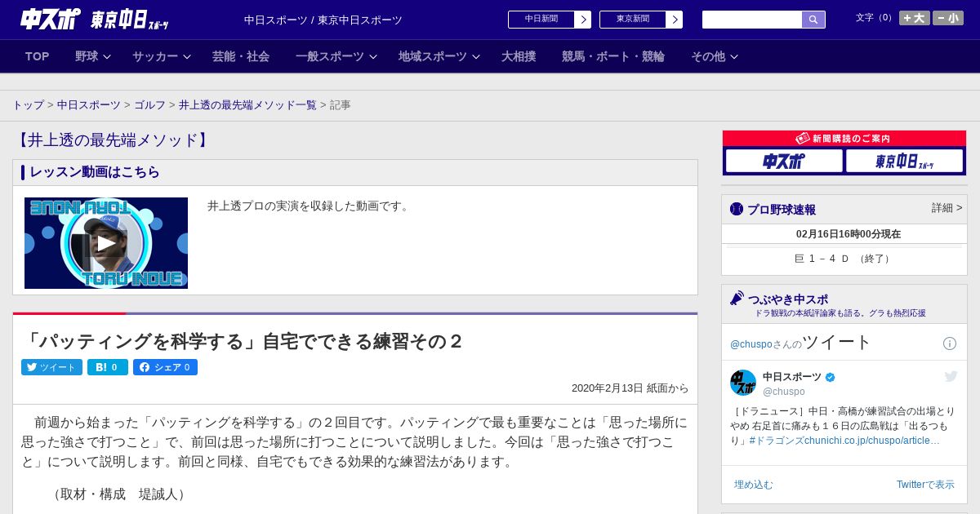Focus the site search input field
Image resolution: width=980 pixels, height=514 pixels.
click(752, 20)
